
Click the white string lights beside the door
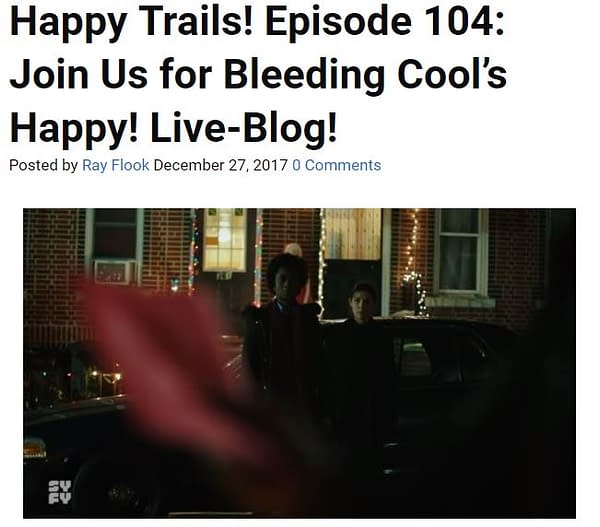(x=322, y=260)
